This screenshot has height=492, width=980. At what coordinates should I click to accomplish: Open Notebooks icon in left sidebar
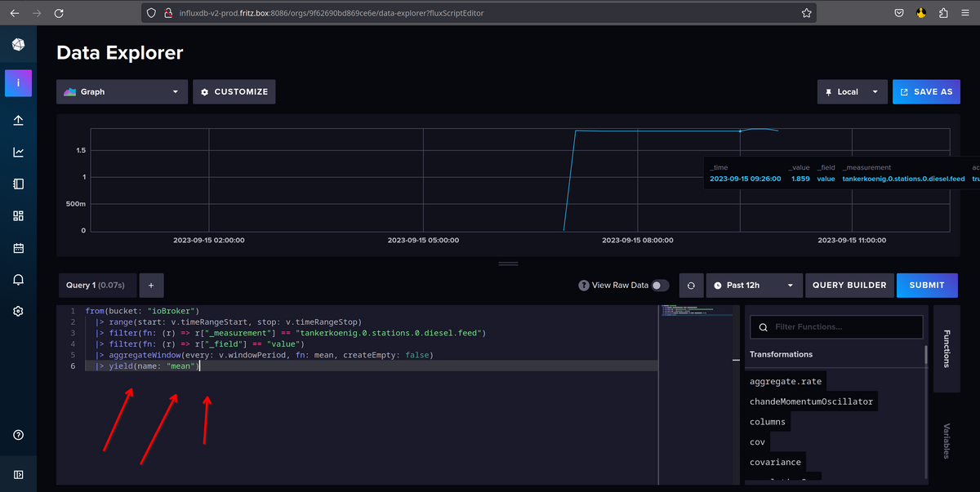(x=18, y=184)
